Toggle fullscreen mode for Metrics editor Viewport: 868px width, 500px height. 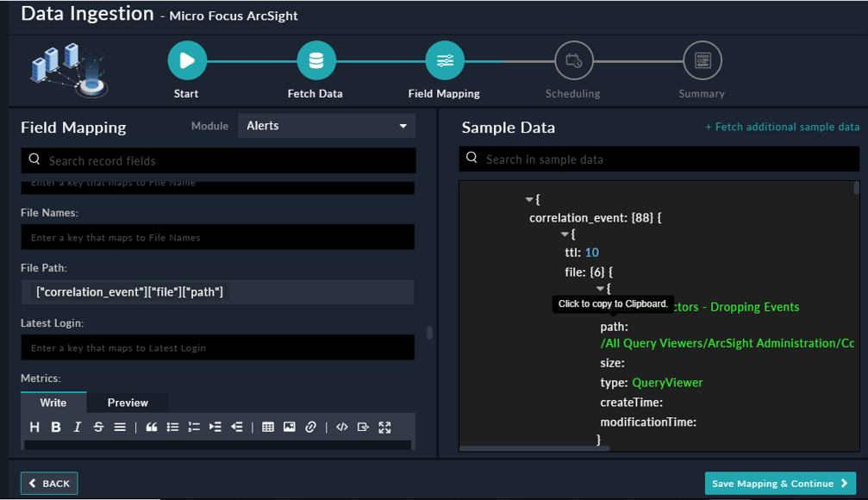(384, 427)
